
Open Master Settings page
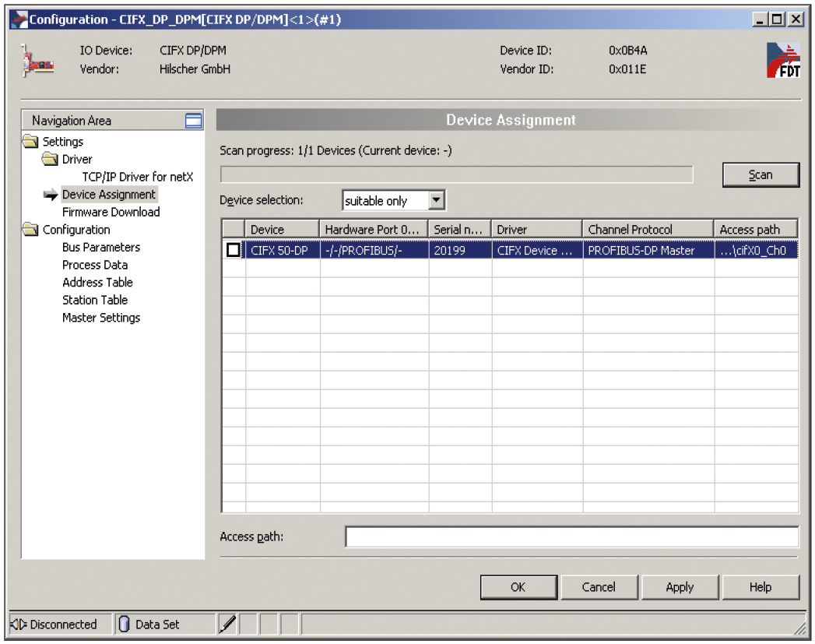click(101, 318)
